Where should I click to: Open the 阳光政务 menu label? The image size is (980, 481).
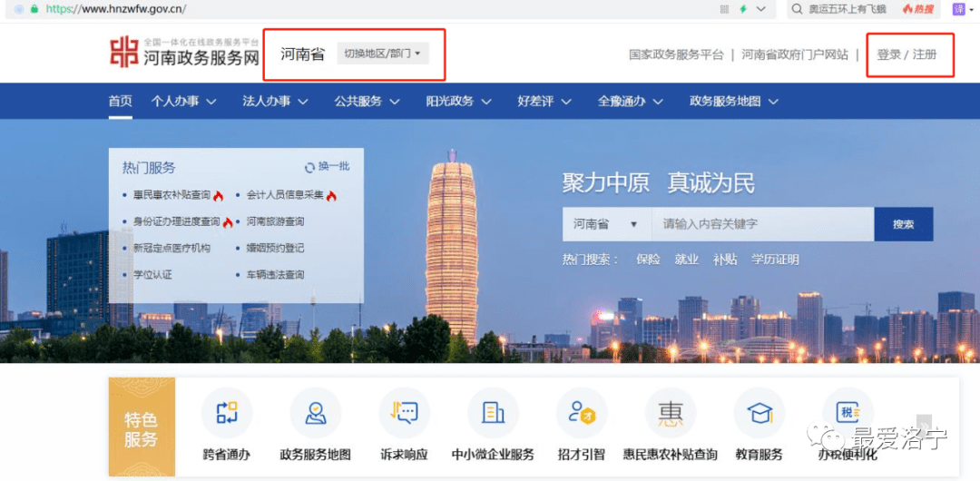tap(450, 101)
